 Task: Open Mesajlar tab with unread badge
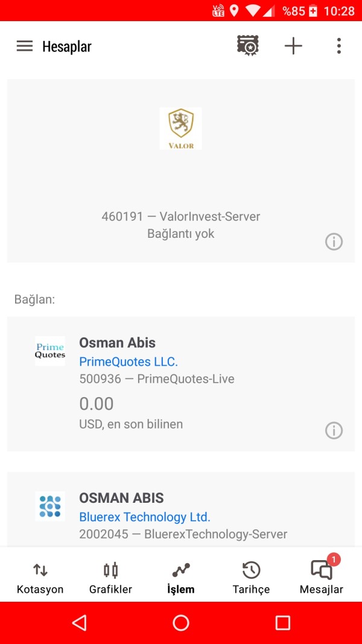[322, 578]
